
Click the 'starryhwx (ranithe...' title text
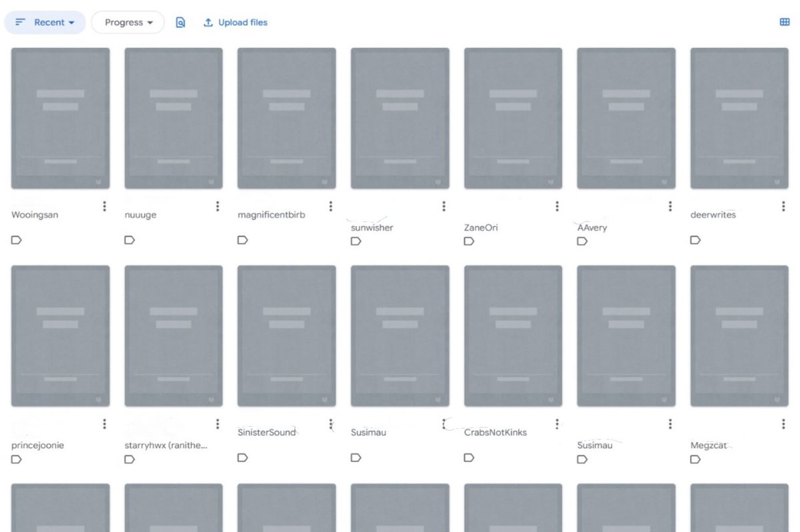(x=167, y=445)
